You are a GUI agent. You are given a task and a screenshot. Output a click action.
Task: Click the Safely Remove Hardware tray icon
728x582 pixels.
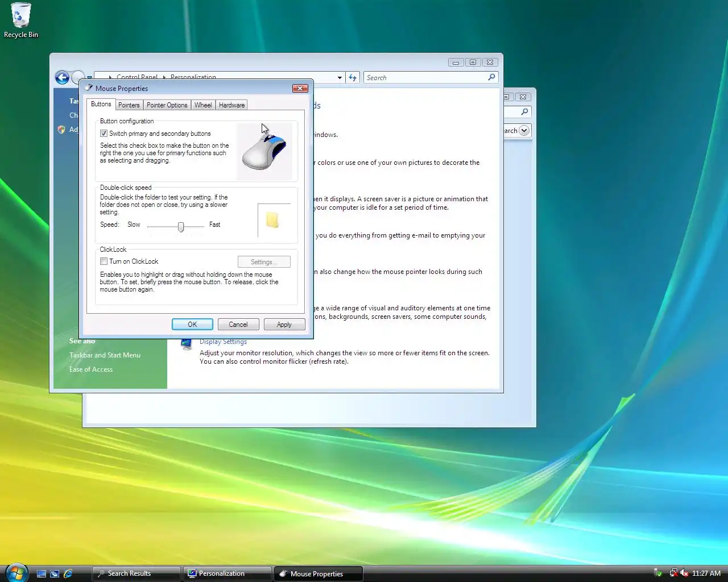tap(658, 573)
